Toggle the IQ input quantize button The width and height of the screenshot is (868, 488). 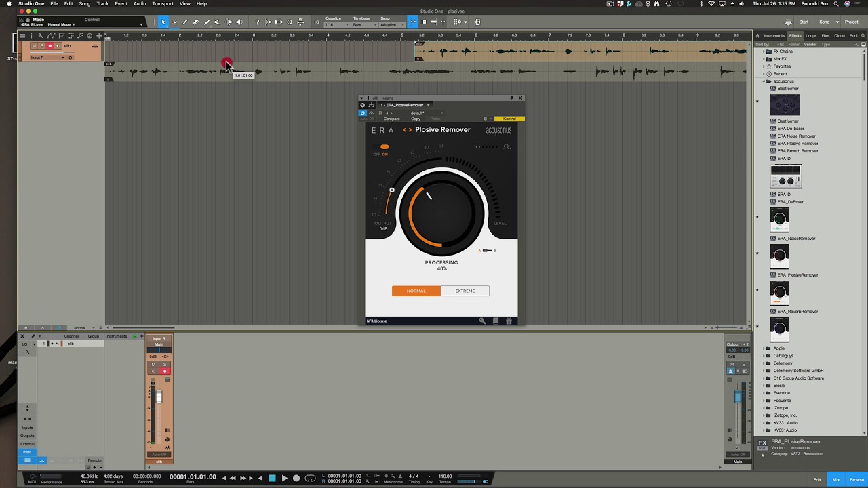[x=317, y=22]
